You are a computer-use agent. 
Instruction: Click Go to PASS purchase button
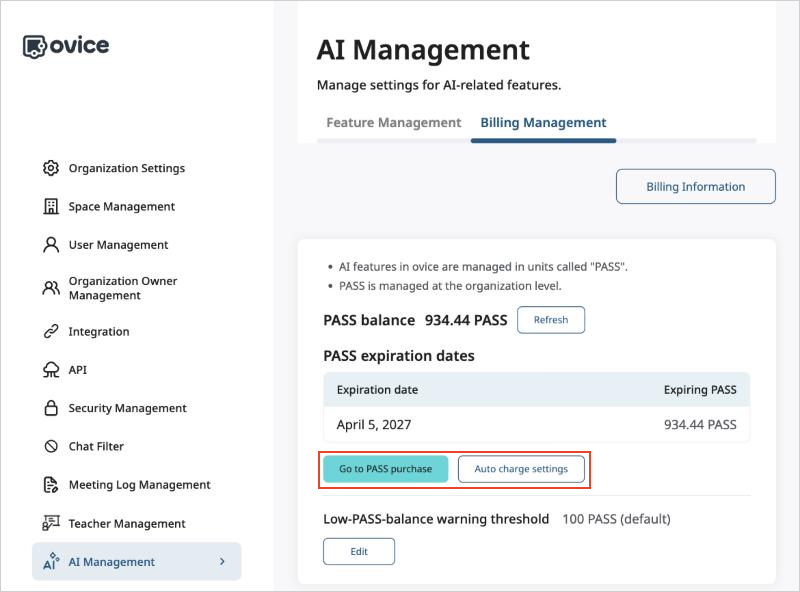pos(385,469)
